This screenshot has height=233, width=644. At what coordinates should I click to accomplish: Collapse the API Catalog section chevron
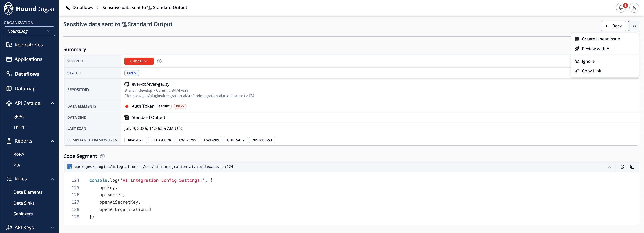(x=53, y=103)
